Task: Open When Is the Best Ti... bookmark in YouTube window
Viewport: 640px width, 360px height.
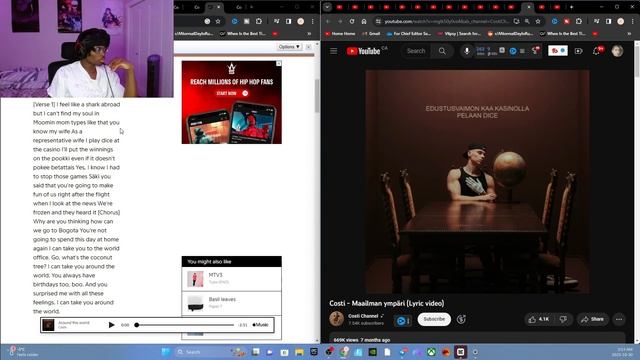Action: (563, 33)
